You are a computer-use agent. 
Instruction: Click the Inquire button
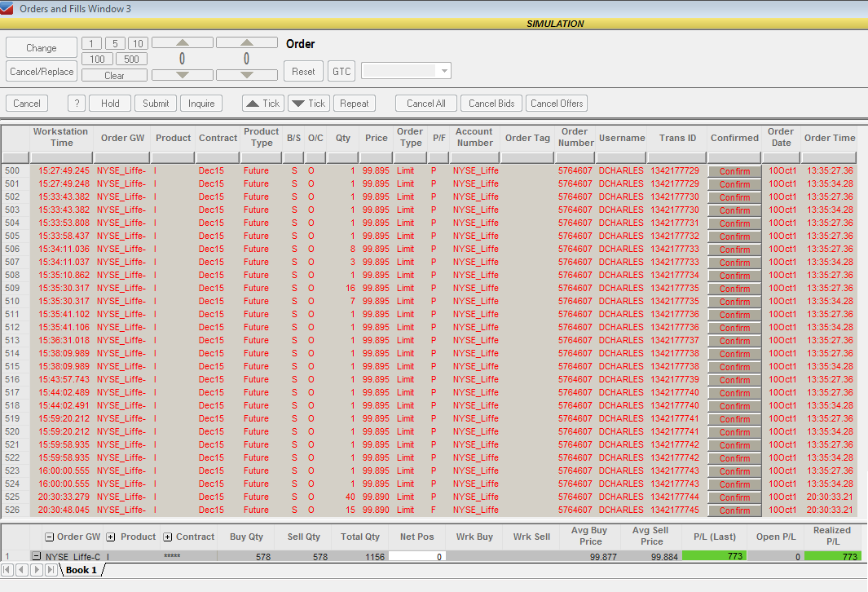(x=201, y=104)
